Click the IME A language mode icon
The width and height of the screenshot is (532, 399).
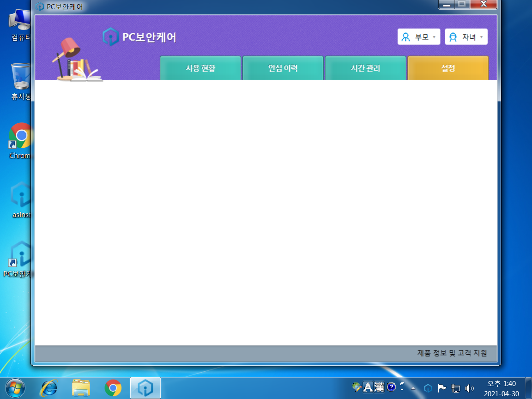coord(368,387)
